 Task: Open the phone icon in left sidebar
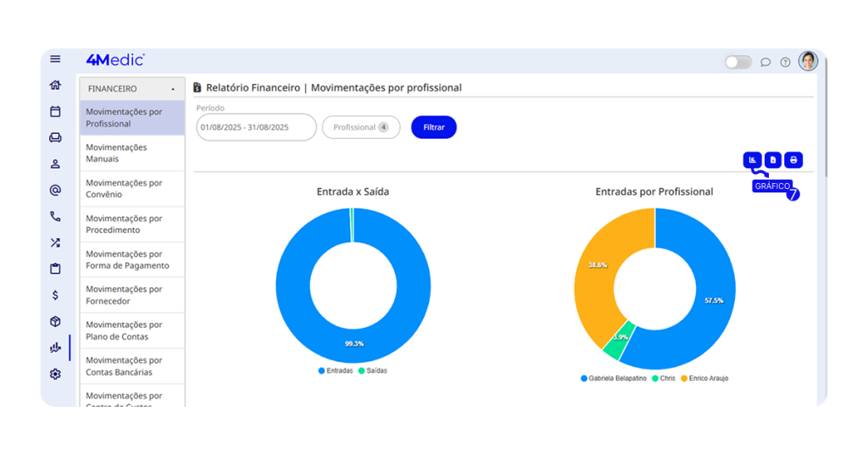[55, 216]
